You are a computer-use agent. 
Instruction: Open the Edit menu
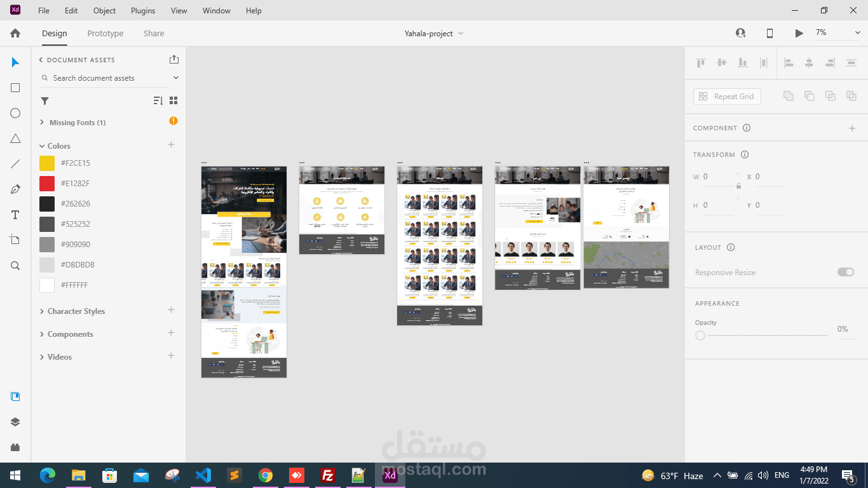tap(71, 11)
